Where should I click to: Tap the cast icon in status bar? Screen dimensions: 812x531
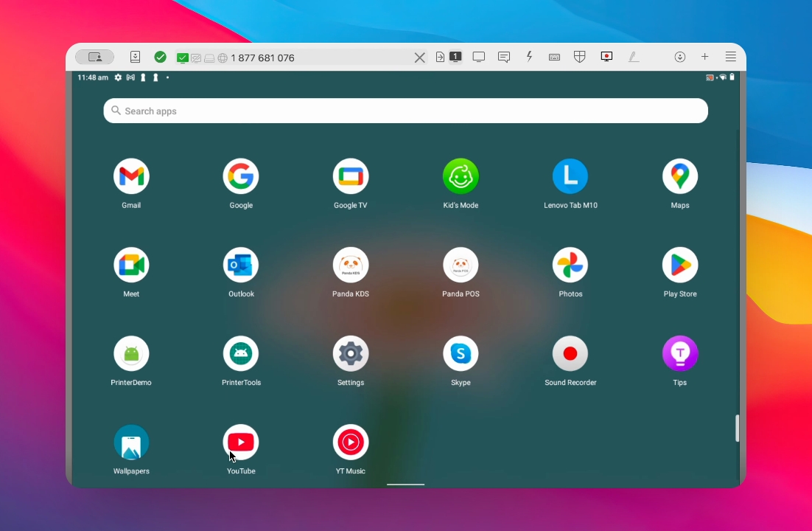(x=710, y=77)
